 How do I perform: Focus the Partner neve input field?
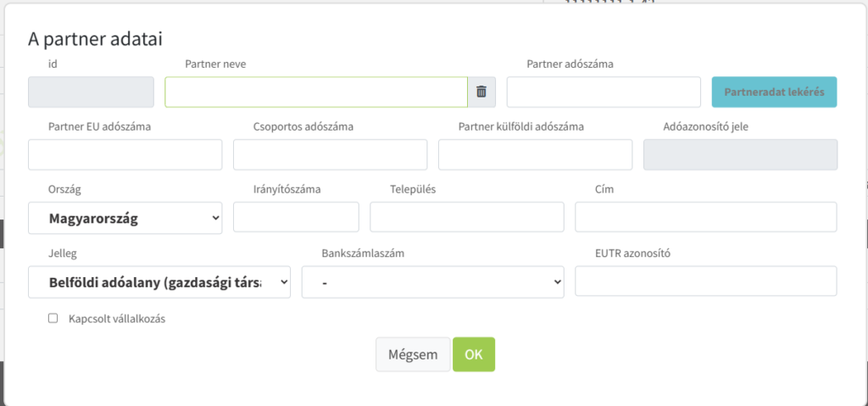(315, 92)
